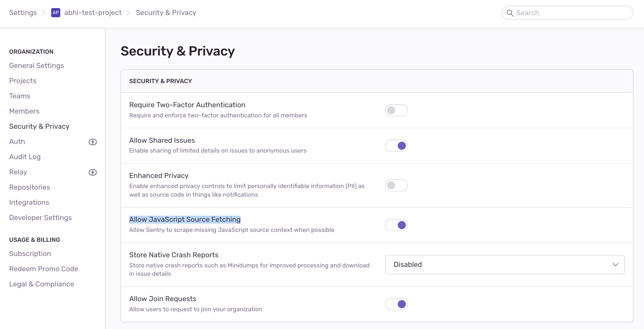Image resolution: width=644 pixels, height=329 pixels.
Task: Disable Allow Shared Issues
Action: coord(396,145)
